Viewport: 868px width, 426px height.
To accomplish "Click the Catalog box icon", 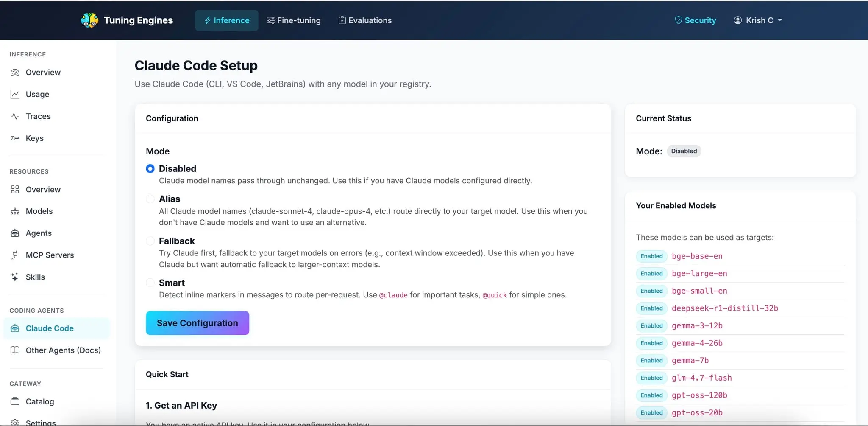I will coord(15,401).
